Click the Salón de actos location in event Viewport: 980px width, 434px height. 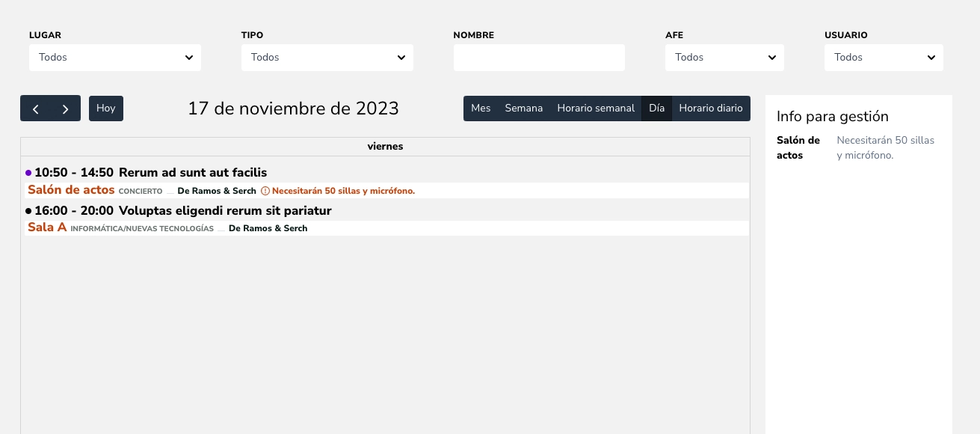(71, 190)
